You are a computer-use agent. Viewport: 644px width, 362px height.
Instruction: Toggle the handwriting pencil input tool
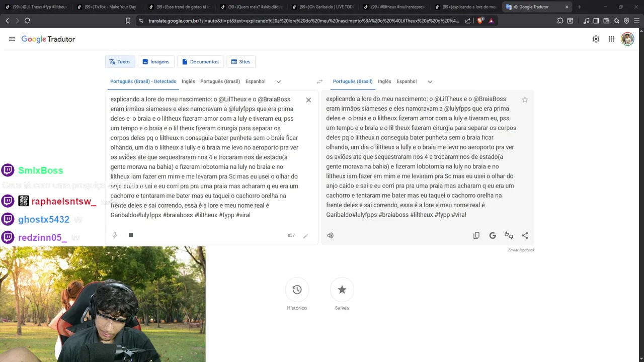tap(305, 236)
